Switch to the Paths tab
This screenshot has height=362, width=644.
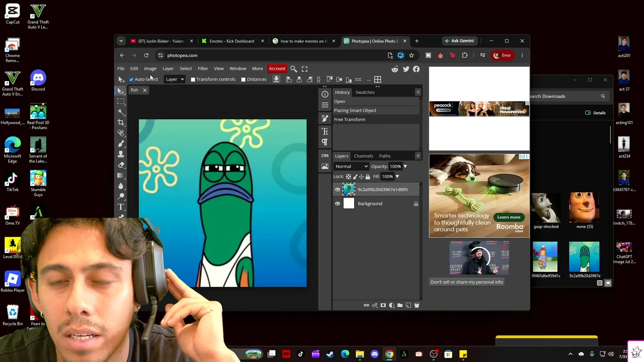384,156
